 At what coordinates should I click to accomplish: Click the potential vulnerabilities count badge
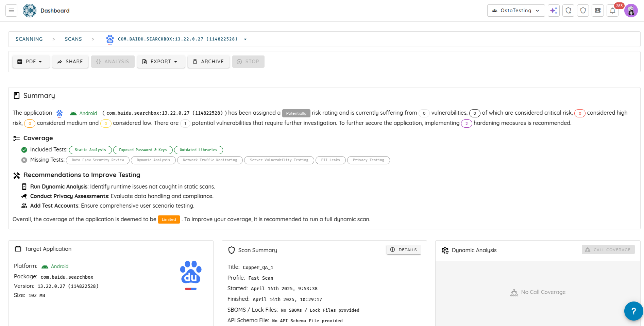pos(185,124)
